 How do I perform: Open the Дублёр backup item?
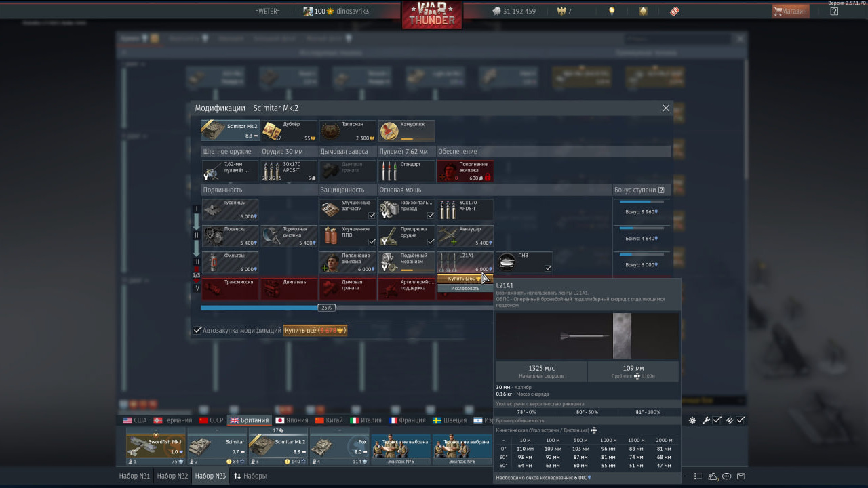(x=289, y=131)
